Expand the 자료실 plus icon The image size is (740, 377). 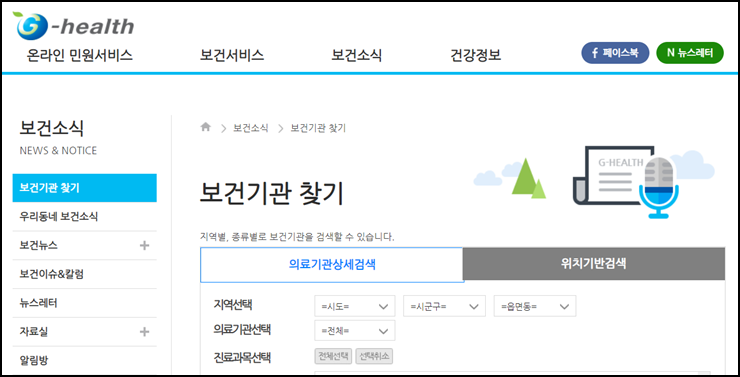coord(144,332)
